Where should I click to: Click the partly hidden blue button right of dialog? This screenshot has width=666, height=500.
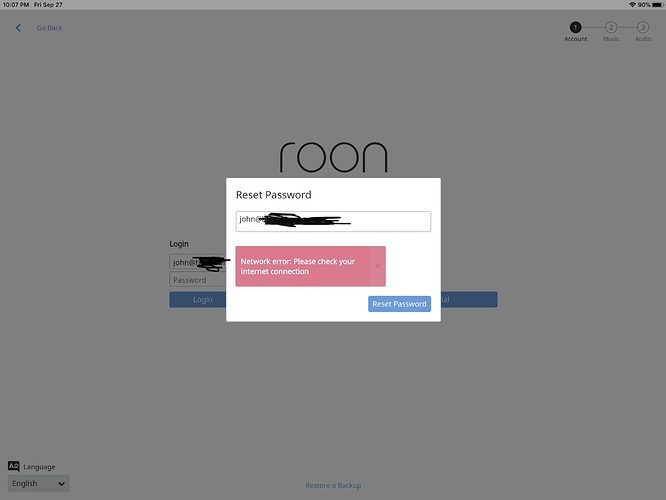point(469,299)
